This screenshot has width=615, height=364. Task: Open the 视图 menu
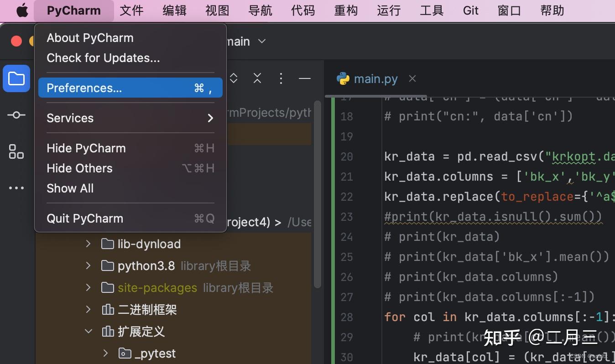(x=217, y=10)
